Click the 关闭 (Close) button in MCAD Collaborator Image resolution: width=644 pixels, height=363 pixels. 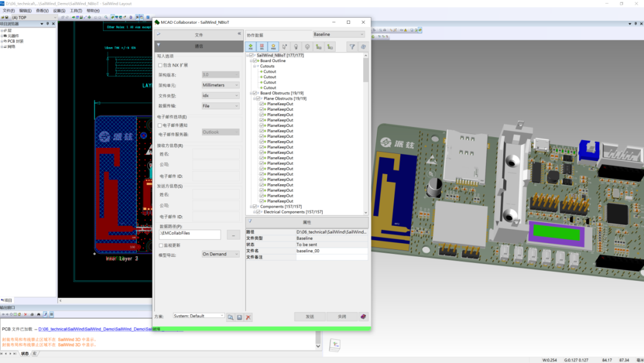[x=342, y=317]
